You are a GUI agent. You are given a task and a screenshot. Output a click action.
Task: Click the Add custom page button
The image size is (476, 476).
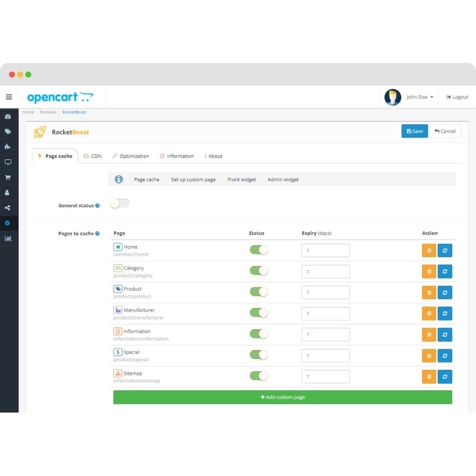pyautogui.click(x=282, y=397)
